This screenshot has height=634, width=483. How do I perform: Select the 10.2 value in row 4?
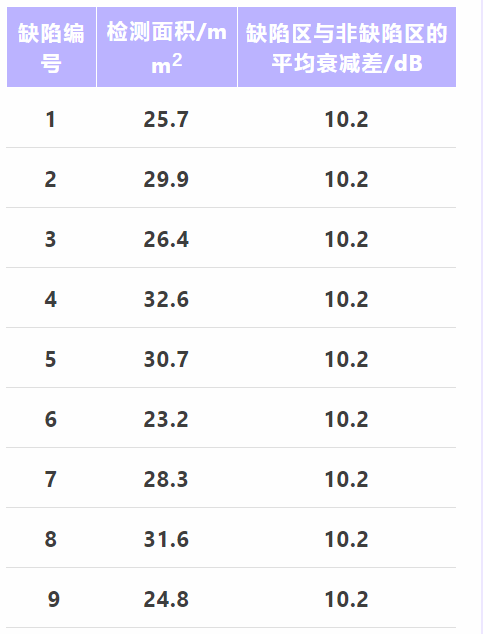pos(347,300)
